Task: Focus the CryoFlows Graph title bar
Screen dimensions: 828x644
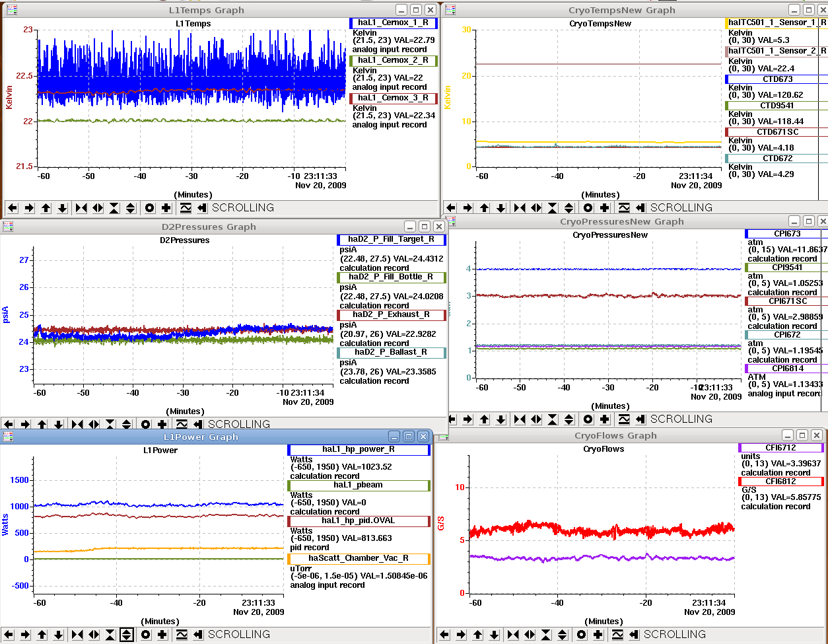Action: pos(614,435)
